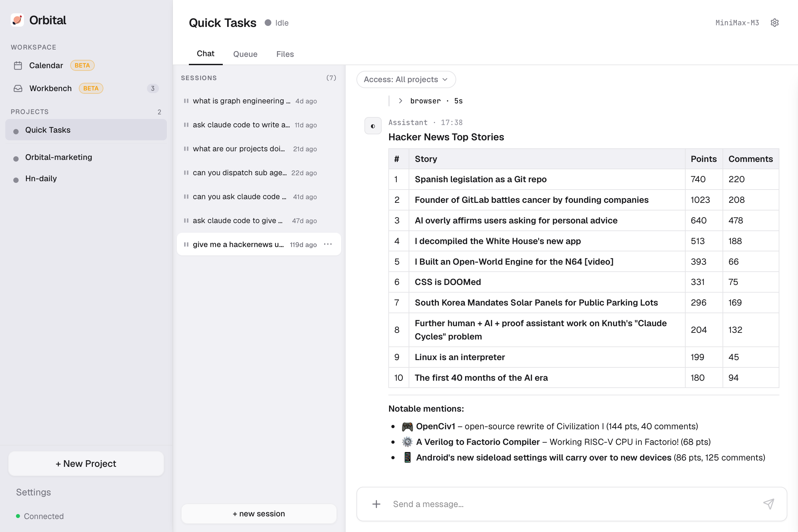Open Settings in the sidebar
The width and height of the screenshot is (798, 532).
[x=34, y=492]
